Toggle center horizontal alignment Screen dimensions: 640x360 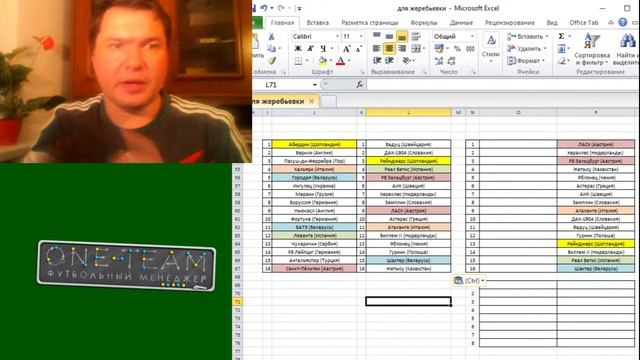point(389,49)
